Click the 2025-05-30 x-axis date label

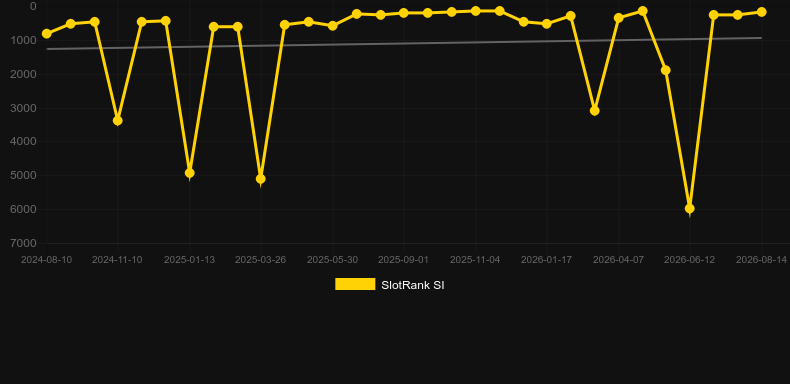(333, 260)
